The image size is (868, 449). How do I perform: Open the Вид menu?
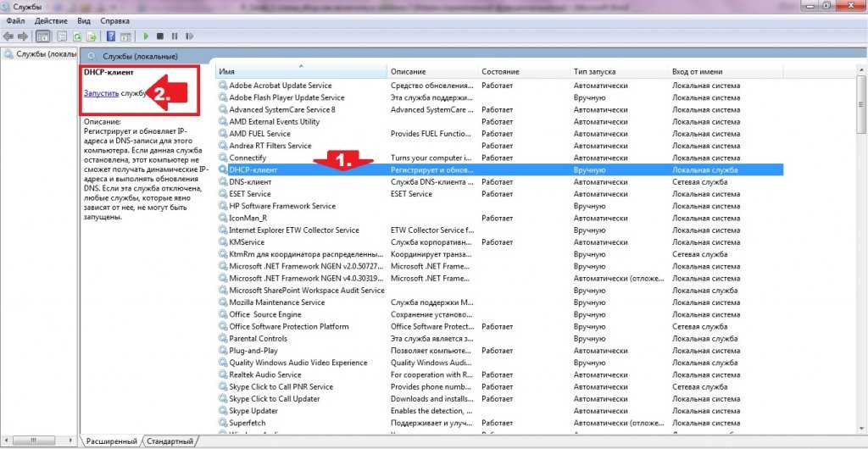[84, 19]
